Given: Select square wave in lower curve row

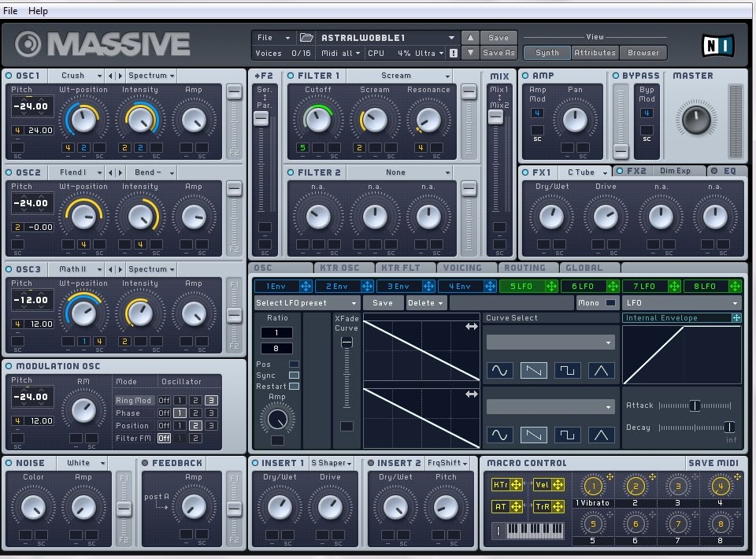Looking at the screenshot, I should point(568,435).
